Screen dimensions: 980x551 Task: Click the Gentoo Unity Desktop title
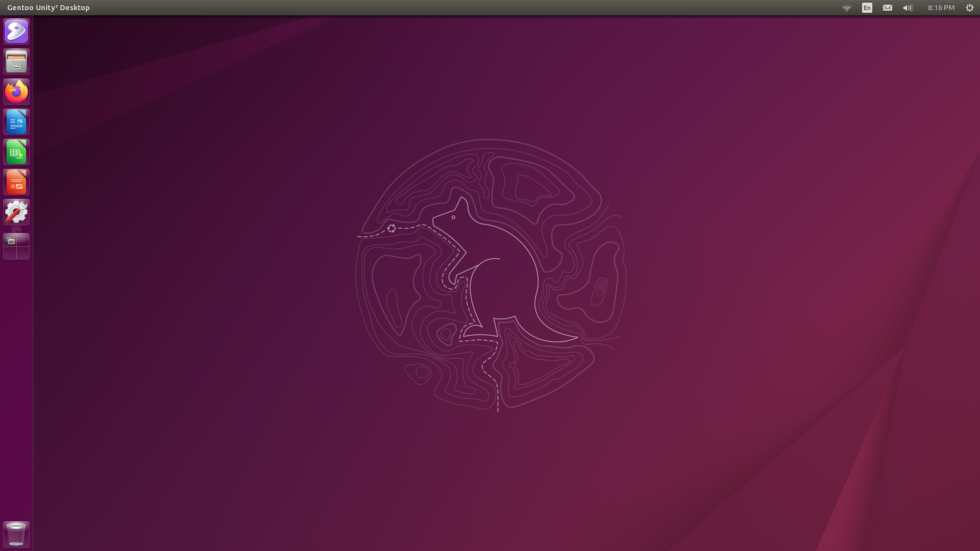tap(48, 8)
